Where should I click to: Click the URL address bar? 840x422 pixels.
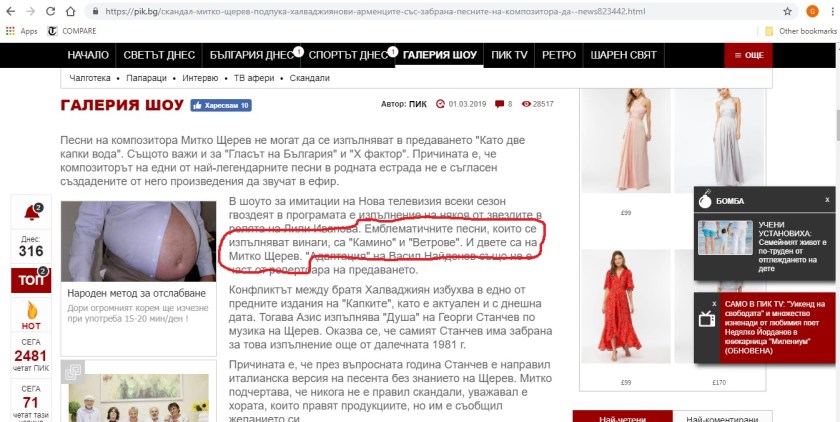coord(400,11)
